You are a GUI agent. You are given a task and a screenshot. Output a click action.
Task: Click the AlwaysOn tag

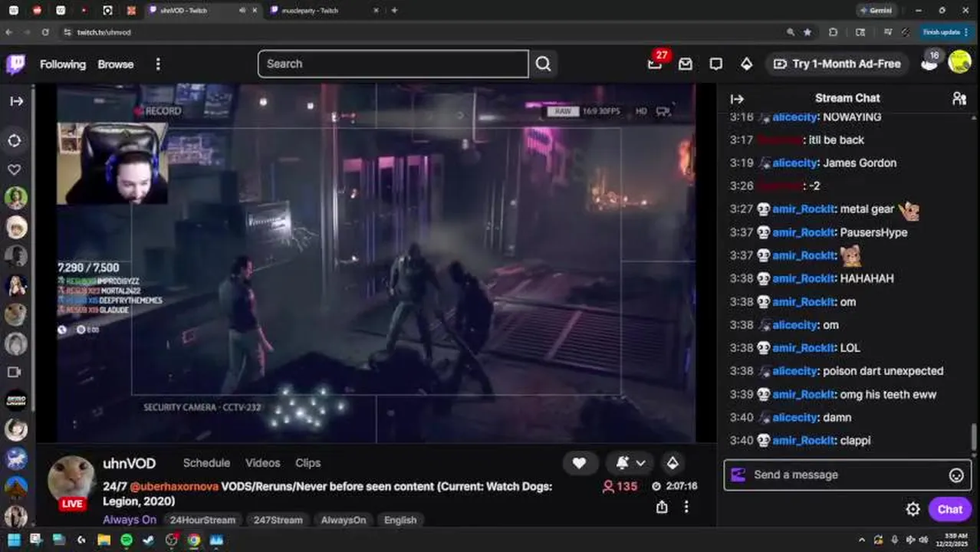[344, 520]
